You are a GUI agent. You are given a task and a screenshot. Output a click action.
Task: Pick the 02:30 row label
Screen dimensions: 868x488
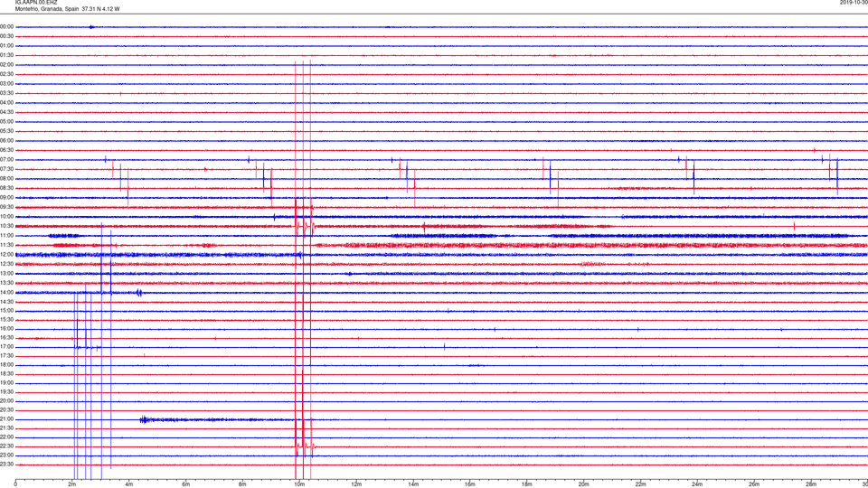(6, 74)
